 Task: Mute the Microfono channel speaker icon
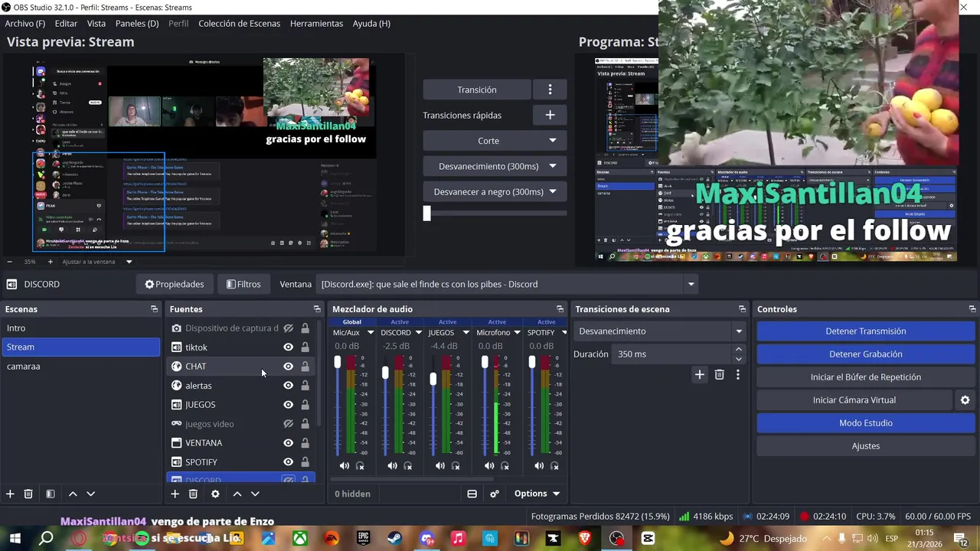click(489, 465)
